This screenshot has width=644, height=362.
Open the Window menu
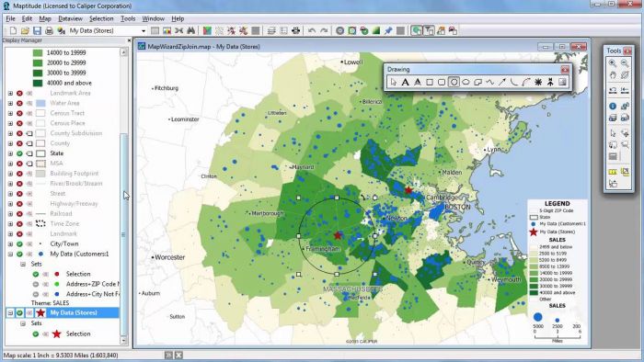coord(154,19)
